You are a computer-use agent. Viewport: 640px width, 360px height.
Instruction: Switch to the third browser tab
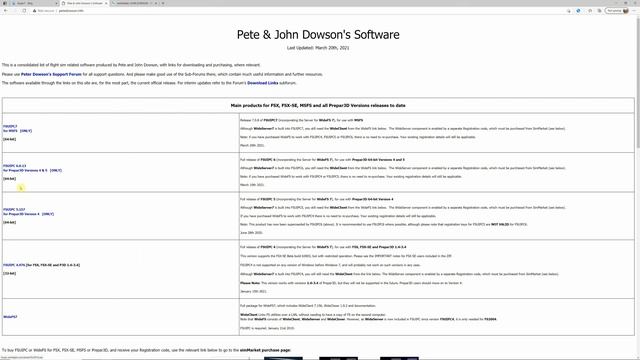click(133, 3)
